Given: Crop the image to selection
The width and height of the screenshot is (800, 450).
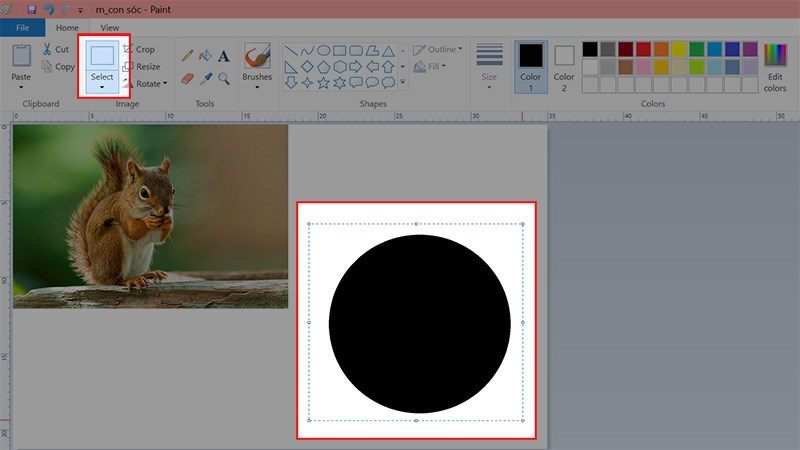Looking at the screenshot, I should click(139, 49).
